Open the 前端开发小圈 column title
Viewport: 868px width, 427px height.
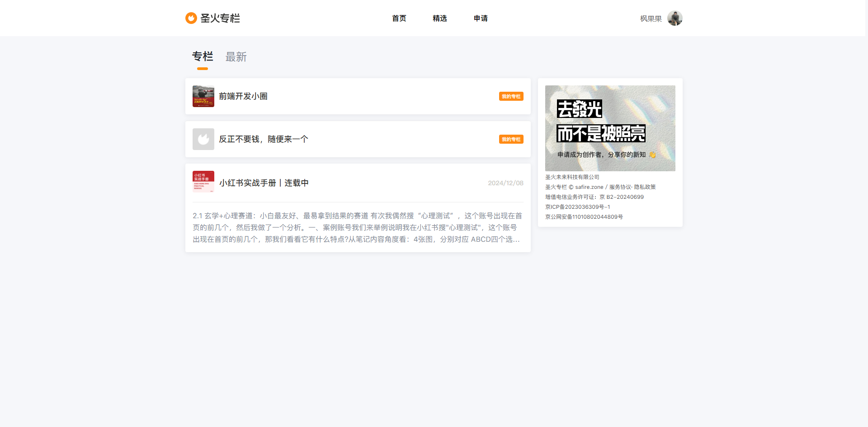point(243,96)
